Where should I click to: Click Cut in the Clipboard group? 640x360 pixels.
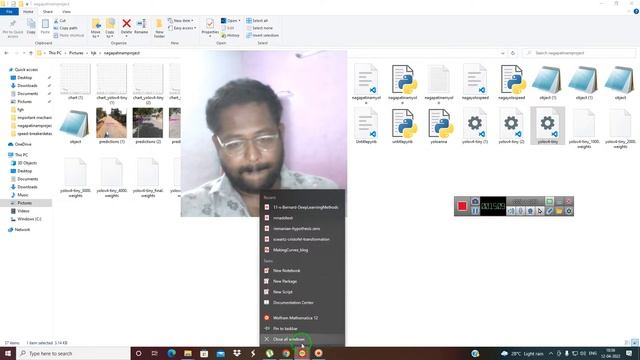point(60,20)
